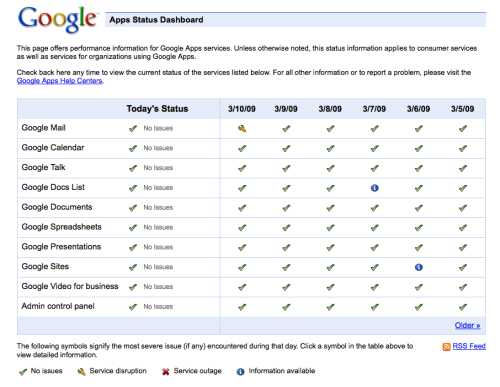
Task: Click the Today's Status column header
Action: (157, 109)
